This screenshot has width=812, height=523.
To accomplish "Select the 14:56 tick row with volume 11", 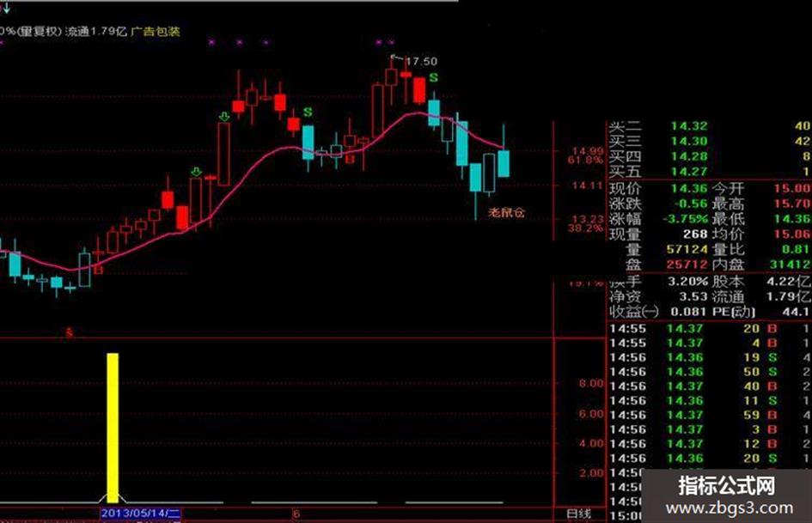I will point(711,400).
